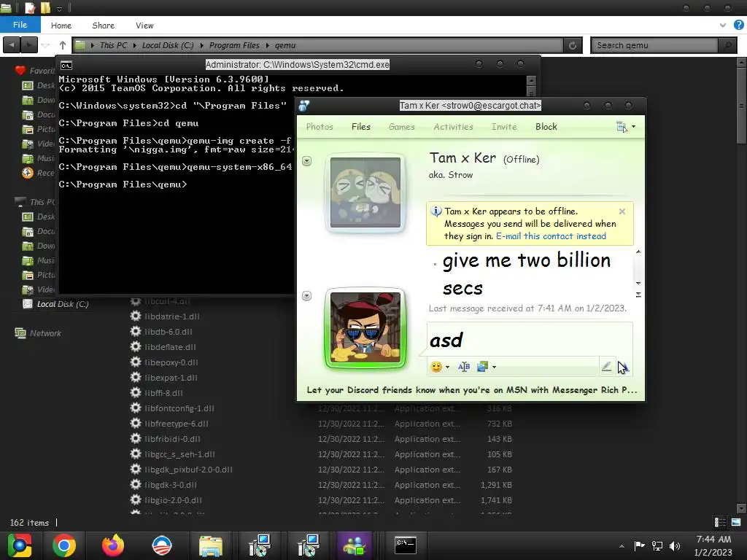The width and height of the screenshot is (747, 560).
Task: Click the search magnifier button in Explorer
Action: pyautogui.click(x=727, y=45)
